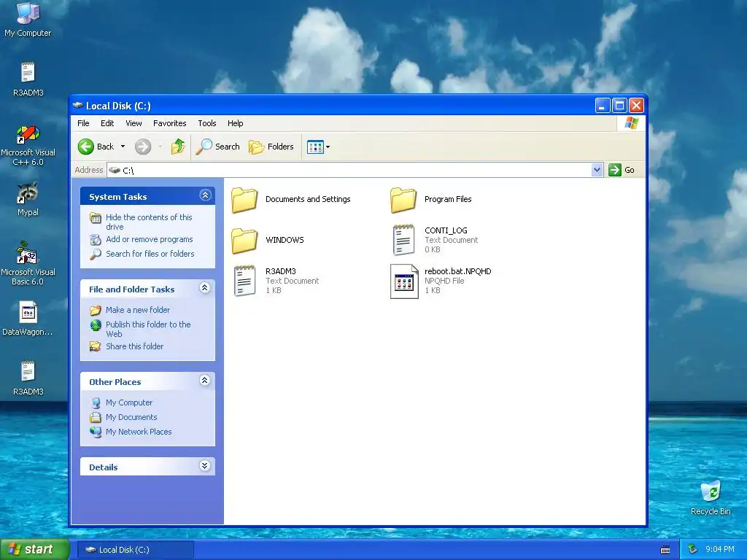The width and height of the screenshot is (747, 560).
Task: Open the File menu
Action: tap(83, 123)
